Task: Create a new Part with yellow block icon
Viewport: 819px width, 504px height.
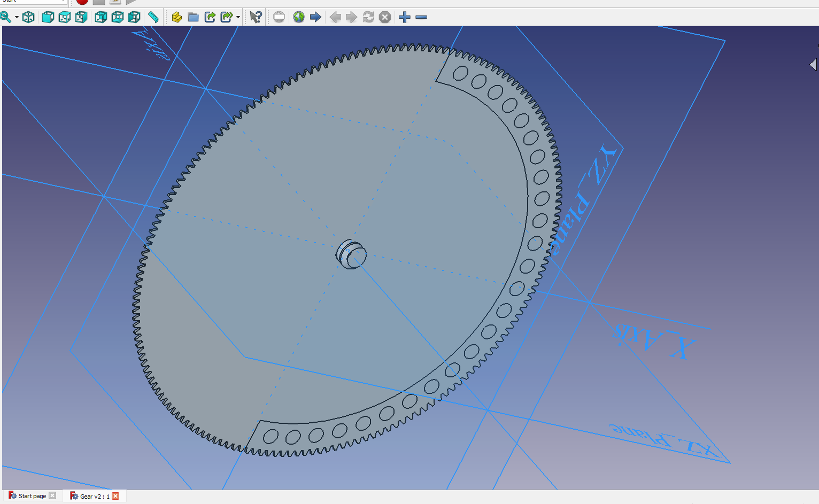Action: (177, 17)
